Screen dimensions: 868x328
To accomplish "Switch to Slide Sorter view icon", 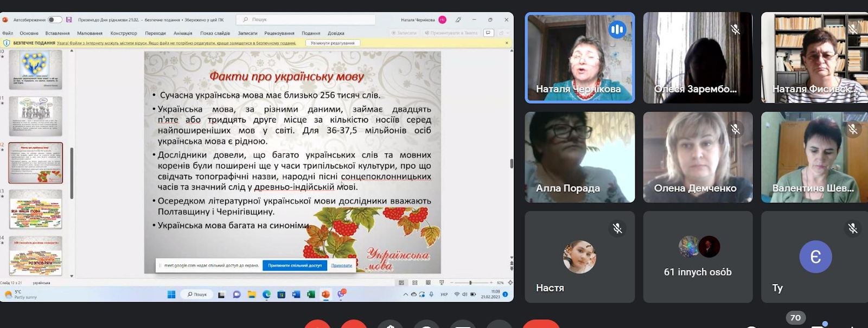I will tap(415, 282).
